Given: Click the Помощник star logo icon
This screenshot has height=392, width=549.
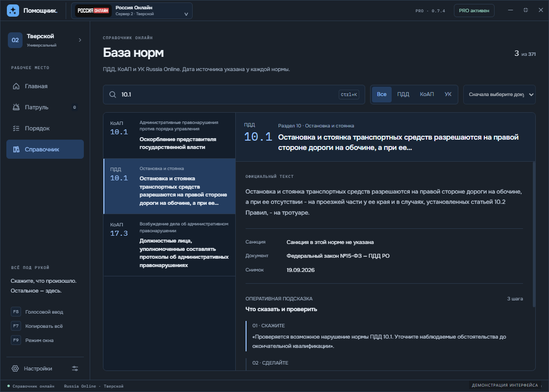Looking at the screenshot, I should click(13, 10).
